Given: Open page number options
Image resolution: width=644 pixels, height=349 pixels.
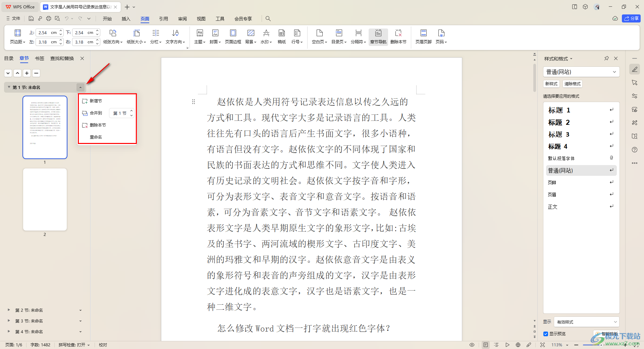Looking at the screenshot, I should [x=441, y=37].
